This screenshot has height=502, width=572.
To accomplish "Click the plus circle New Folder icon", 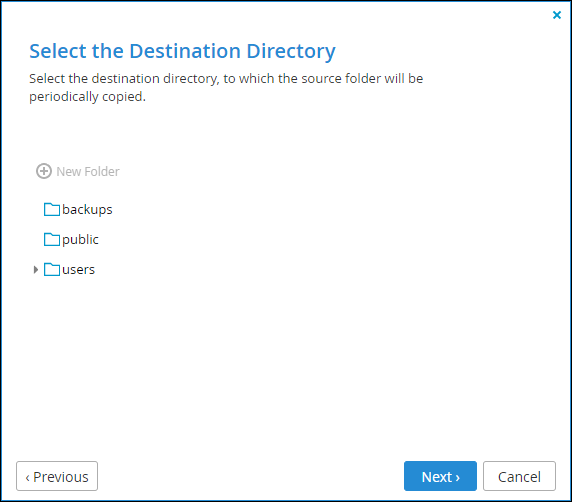I will point(44,171).
